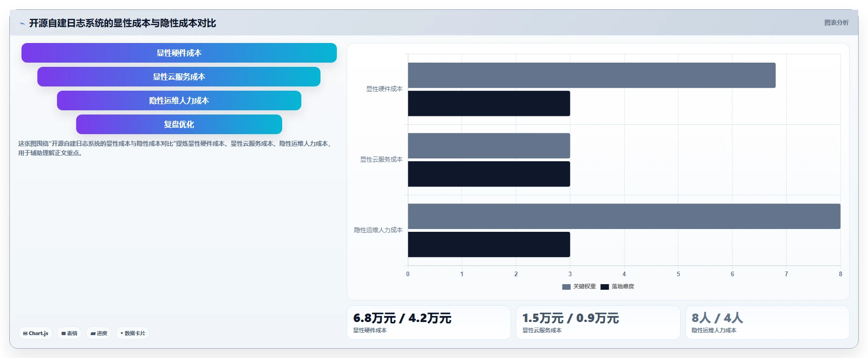This screenshot has width=868, height=358.
Task: Click the 隐性运维人力成本 y-axis label
Action: [x=378, y=230]
